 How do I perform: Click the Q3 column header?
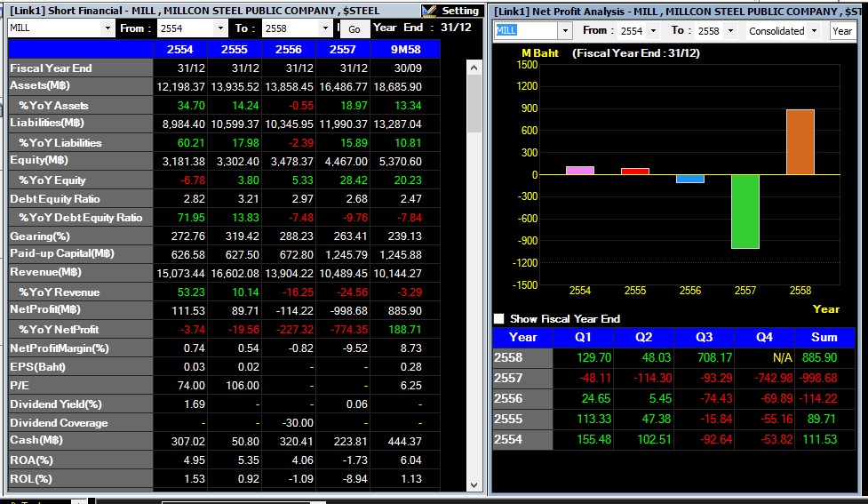705,337
